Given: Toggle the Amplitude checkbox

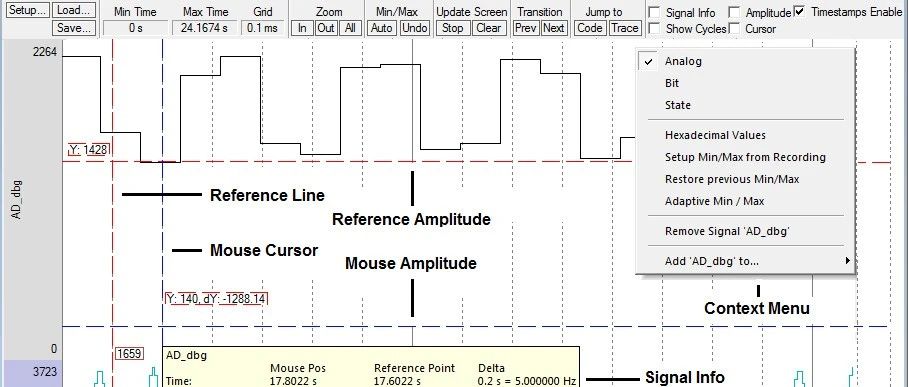Looking at the screenshot, I should click(x=734, y=12).
